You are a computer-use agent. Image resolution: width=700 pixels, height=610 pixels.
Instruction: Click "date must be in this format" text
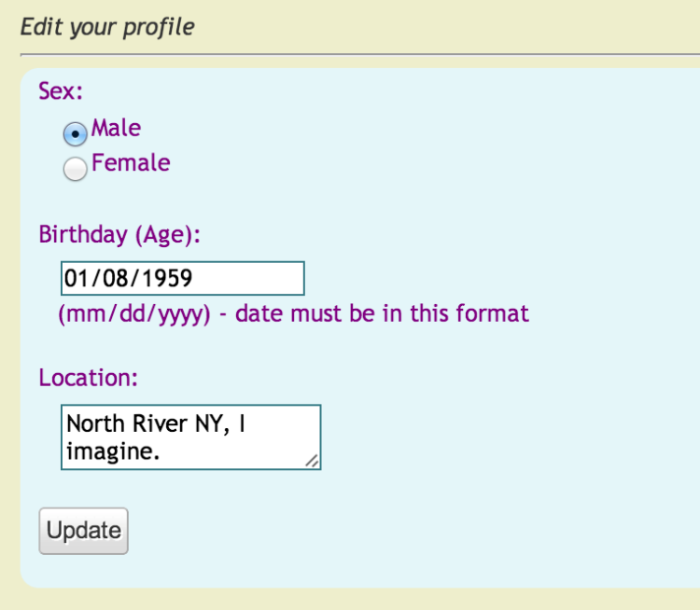point(382,313)
